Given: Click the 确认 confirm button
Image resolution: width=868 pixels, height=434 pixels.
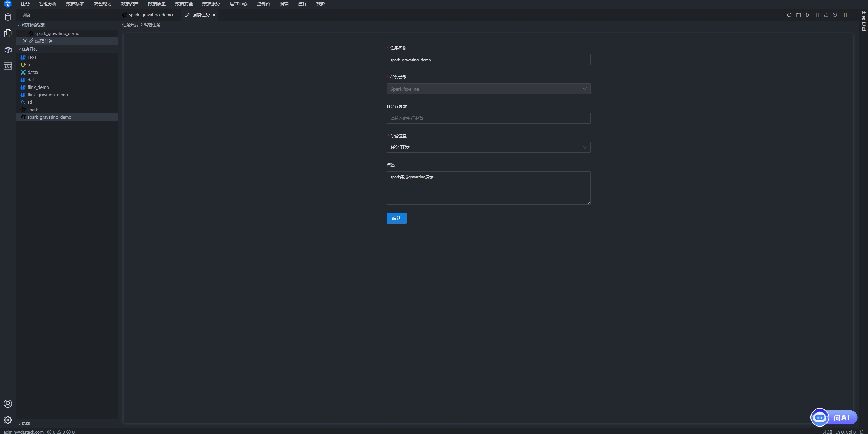Looking at the screenshot, I should point(396,218).
